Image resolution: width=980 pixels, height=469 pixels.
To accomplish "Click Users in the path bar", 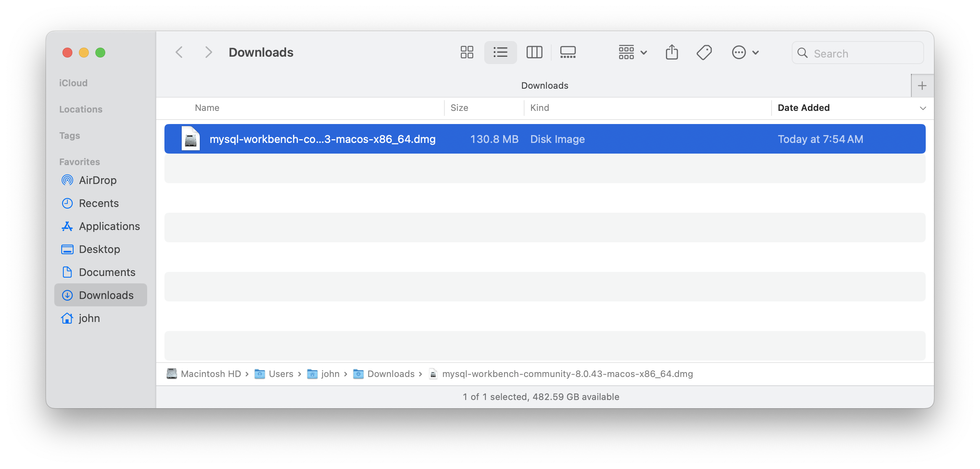I will click(281, 374).
